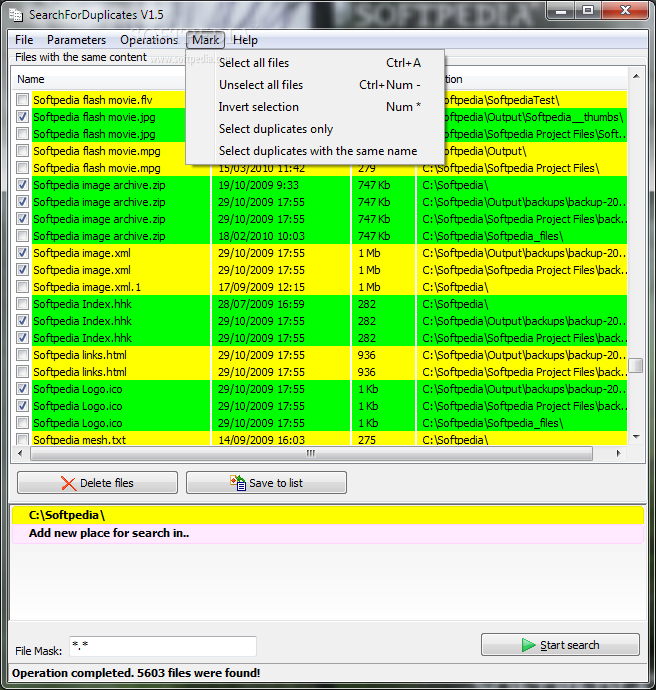The height and width of the screenshot is (690, 656).
Task: Click the Delete files button
Action: [x=98, y=483]
